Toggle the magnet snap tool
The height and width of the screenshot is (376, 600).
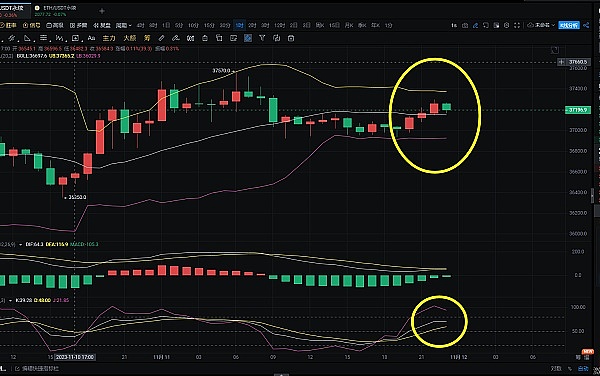(190, 38)
